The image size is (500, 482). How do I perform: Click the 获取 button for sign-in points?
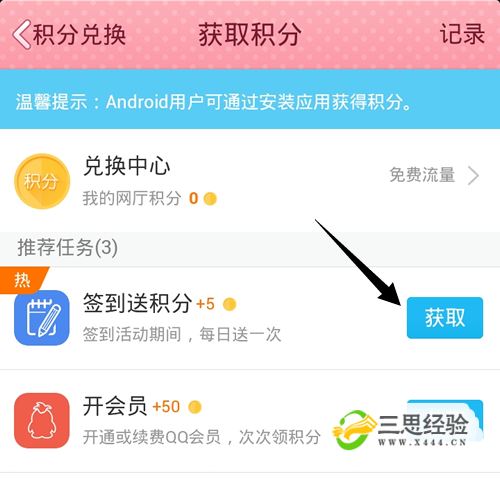pos(445,318)
